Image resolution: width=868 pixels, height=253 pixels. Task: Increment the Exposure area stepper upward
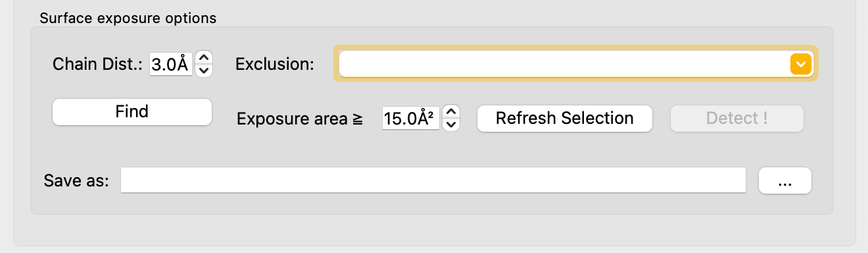[451, 112]
